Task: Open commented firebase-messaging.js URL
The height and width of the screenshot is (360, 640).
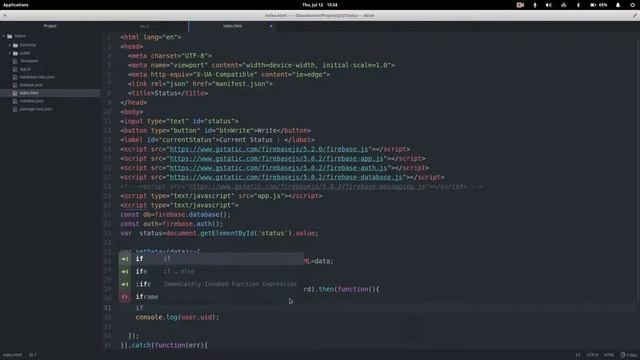Action: tap(307, 187)
